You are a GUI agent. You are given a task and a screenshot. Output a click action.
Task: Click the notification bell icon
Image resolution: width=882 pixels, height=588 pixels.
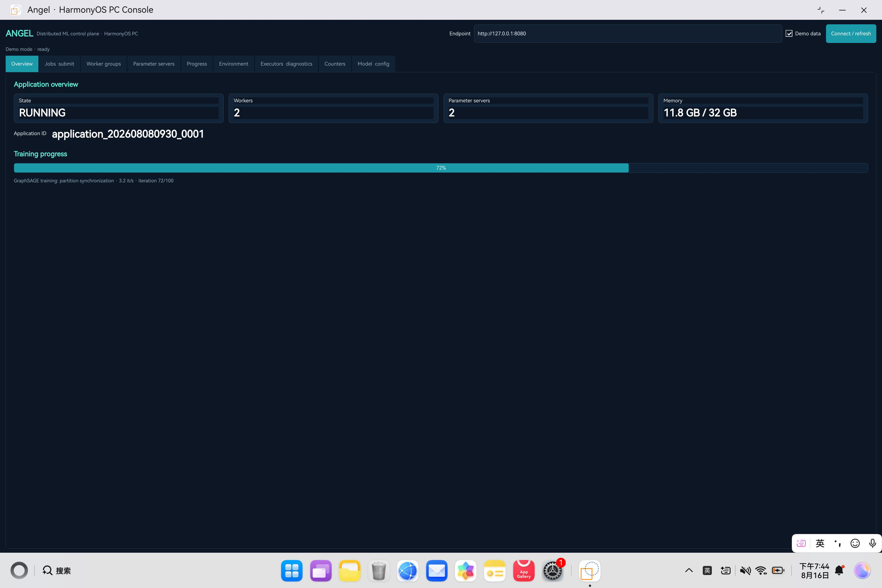point(840,570)
